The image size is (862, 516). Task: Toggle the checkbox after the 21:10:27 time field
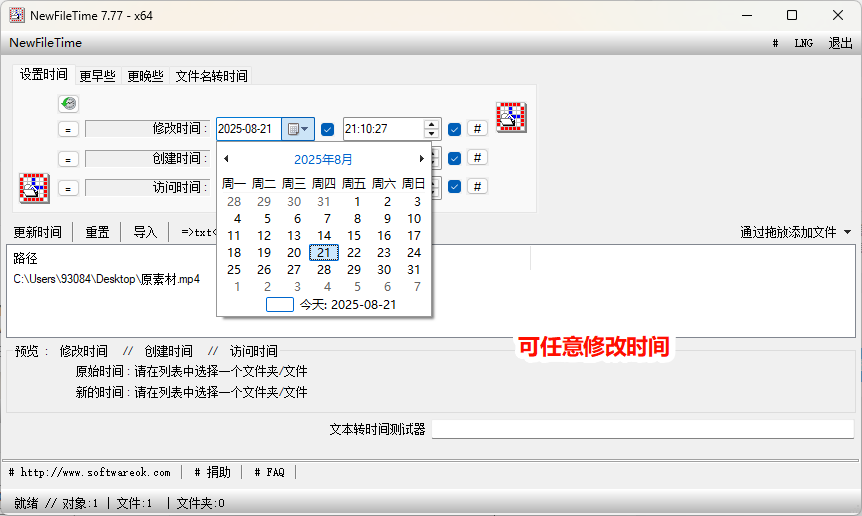[454, 129]
